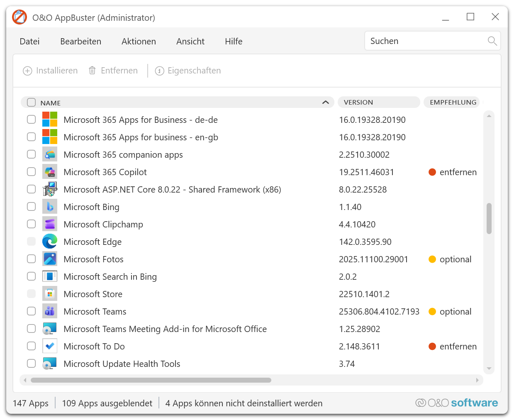Viewport: 514px width, 420px height.
Task: Click the horizontal scroll right arrow
Action: pyautogui.click(x=477, y=380)
